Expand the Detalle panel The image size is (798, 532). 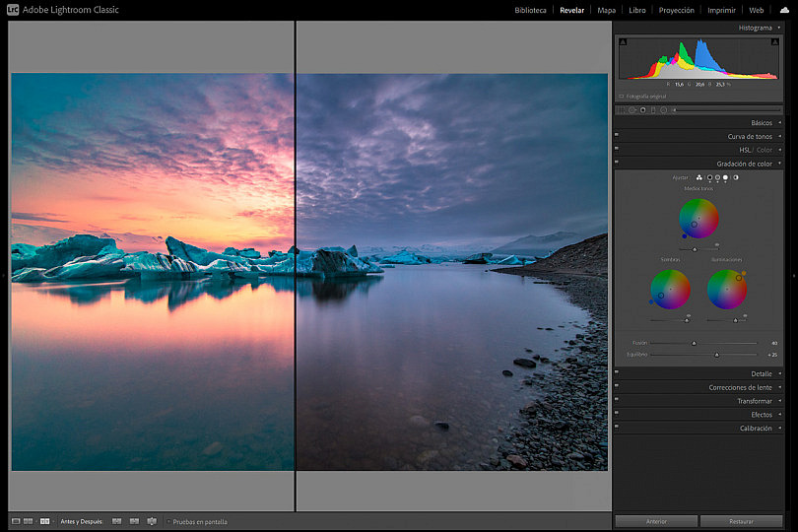tap(698, 373)
